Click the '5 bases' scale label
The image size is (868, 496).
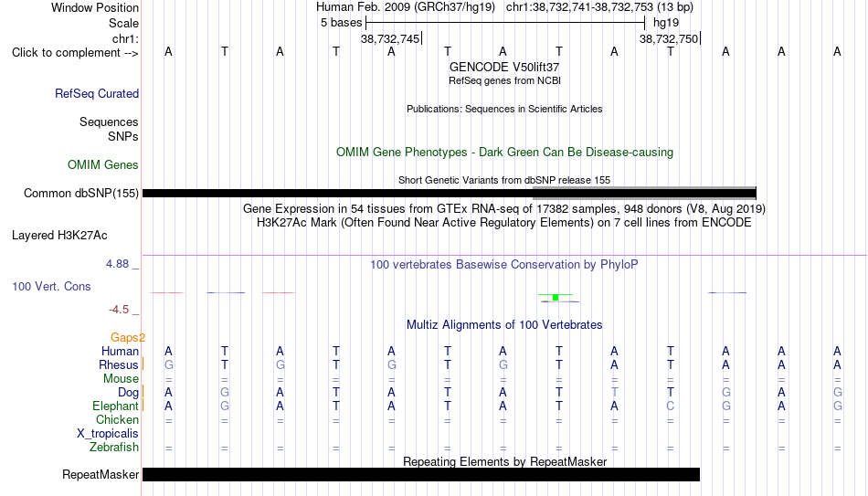(x=342, y=23)
